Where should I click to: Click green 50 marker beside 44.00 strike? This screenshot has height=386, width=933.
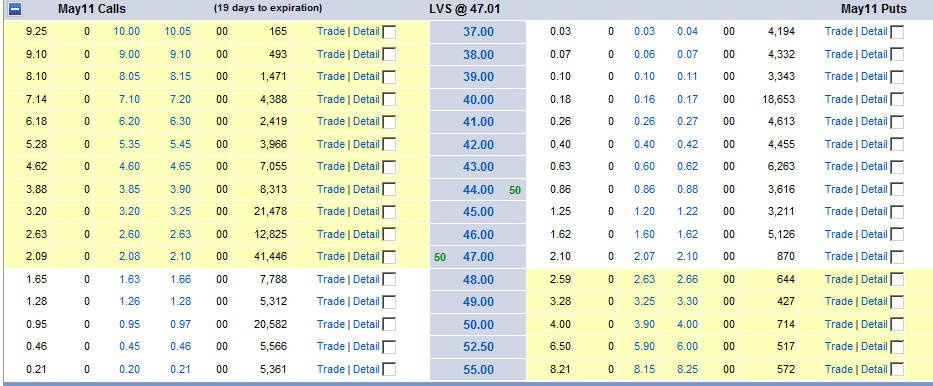coord(515,190)
